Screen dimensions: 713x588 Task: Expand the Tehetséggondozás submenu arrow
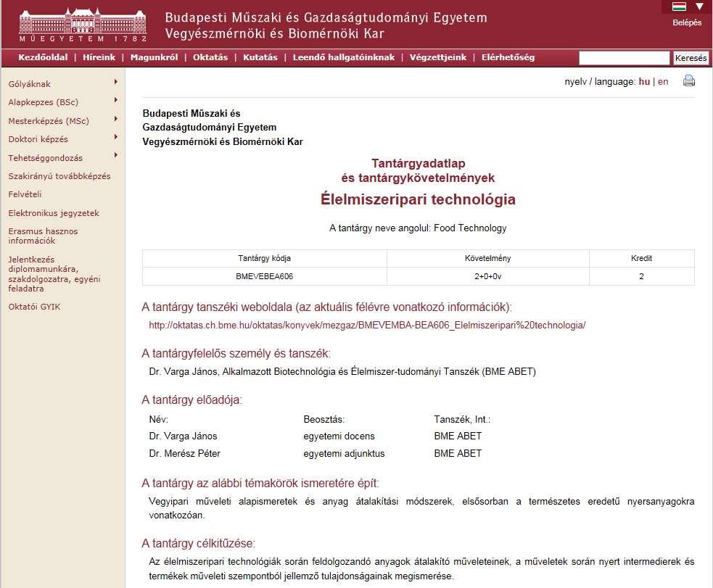[116, 155]
